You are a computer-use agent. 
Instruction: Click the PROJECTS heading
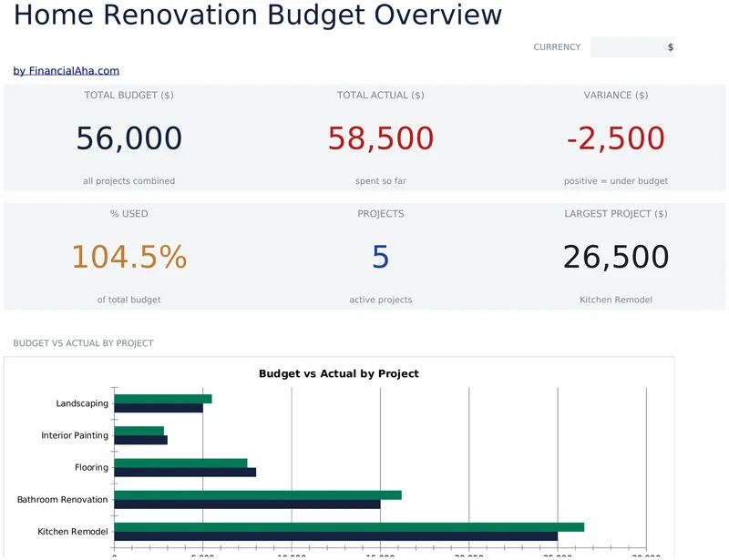[380, 214]
